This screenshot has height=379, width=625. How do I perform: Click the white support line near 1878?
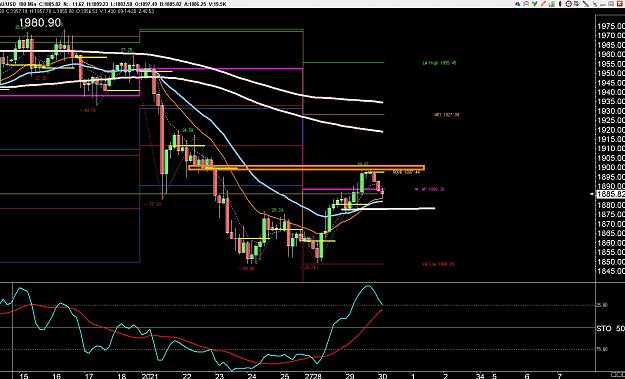tap(388, 208)
